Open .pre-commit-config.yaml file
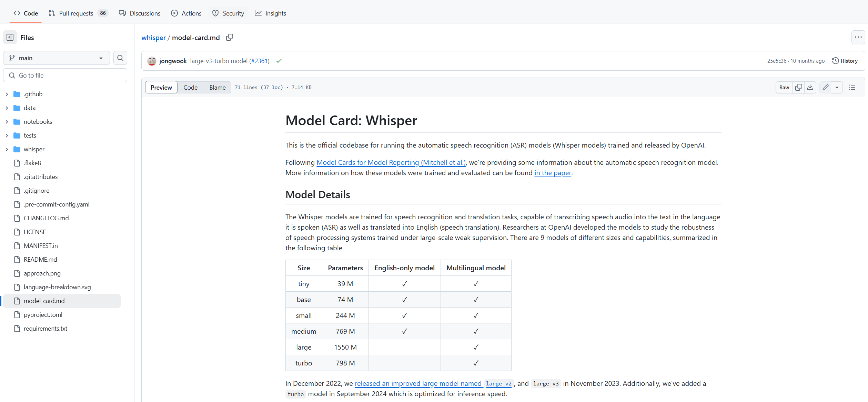This screenshot has height=402, width=868. 57,204
